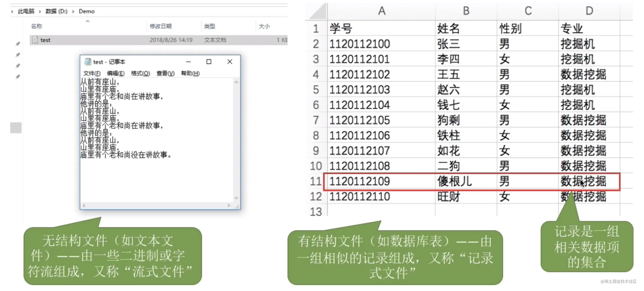Image resolution: width=644 pixels, height=291 pixels.
Task: Select the test file icon in Explorer
Action: coord(35,40)
